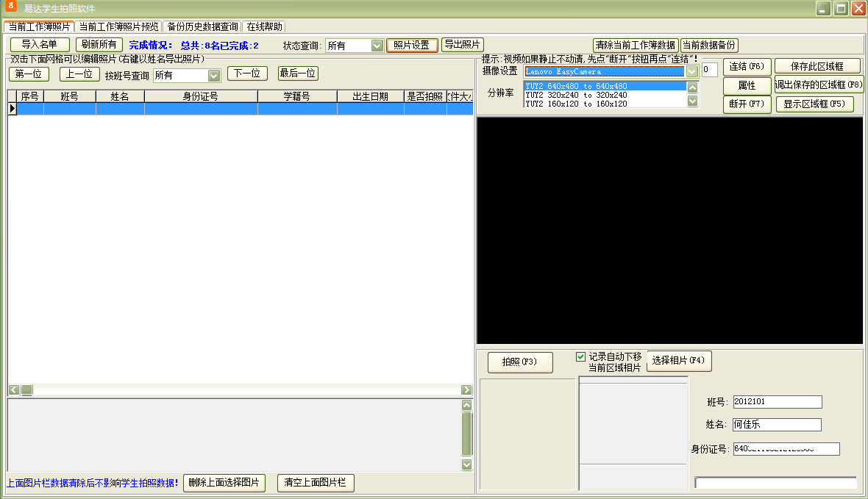Click 调出保存的区域框 (F8) button
Screen dimensions: 868x499
pyautogui.click(x=819, y=85)
